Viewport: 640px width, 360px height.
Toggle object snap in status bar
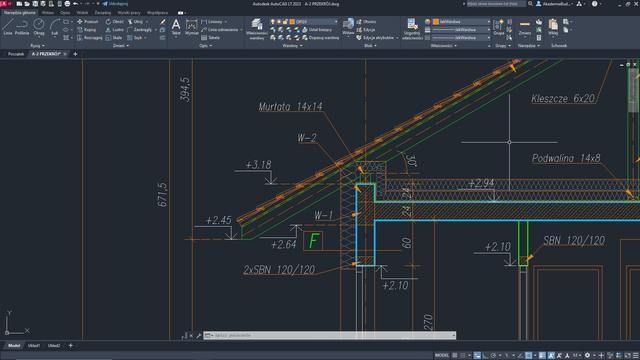point(529,356)
